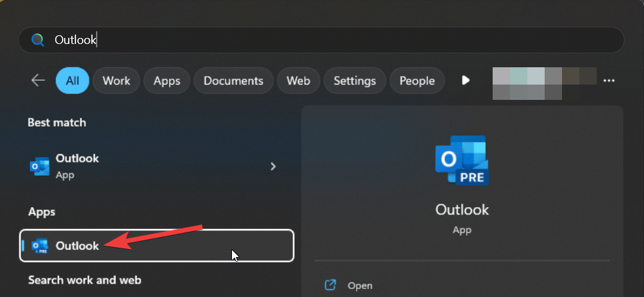Viewport: 644px width, 297px height.
Task: Switch to the Documents filter tab
Action: (233, 81)
